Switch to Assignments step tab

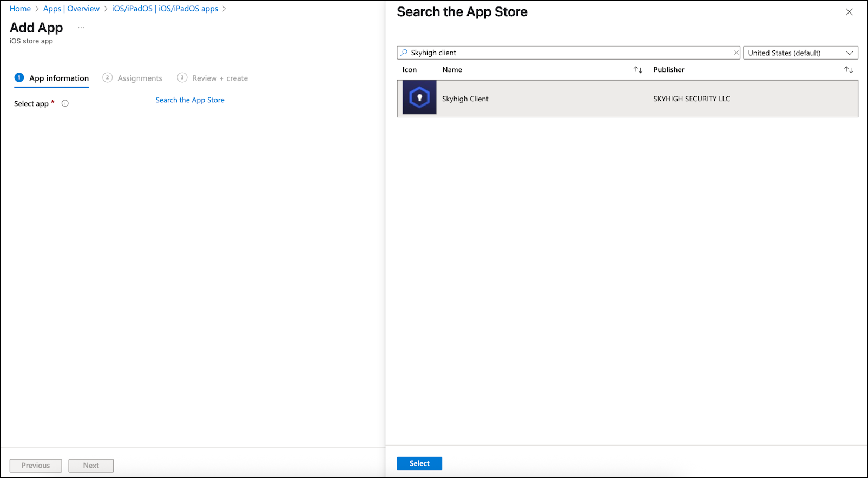pyautogui.click(x=133, y=78)
